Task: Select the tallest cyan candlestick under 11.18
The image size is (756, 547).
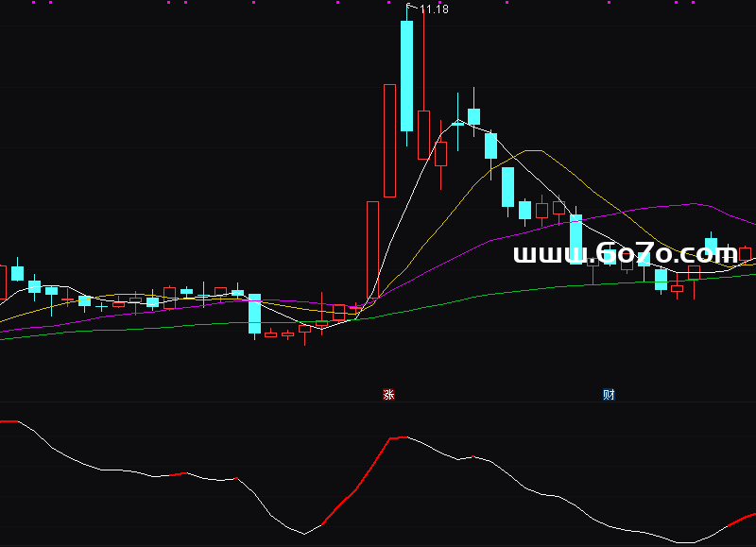Action: [x=406, y=76]
